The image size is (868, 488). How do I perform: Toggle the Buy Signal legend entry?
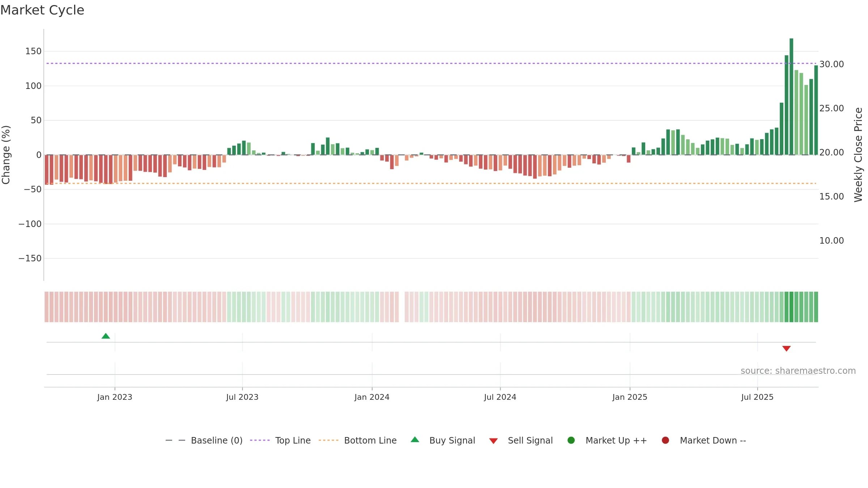tap(443, 440)
